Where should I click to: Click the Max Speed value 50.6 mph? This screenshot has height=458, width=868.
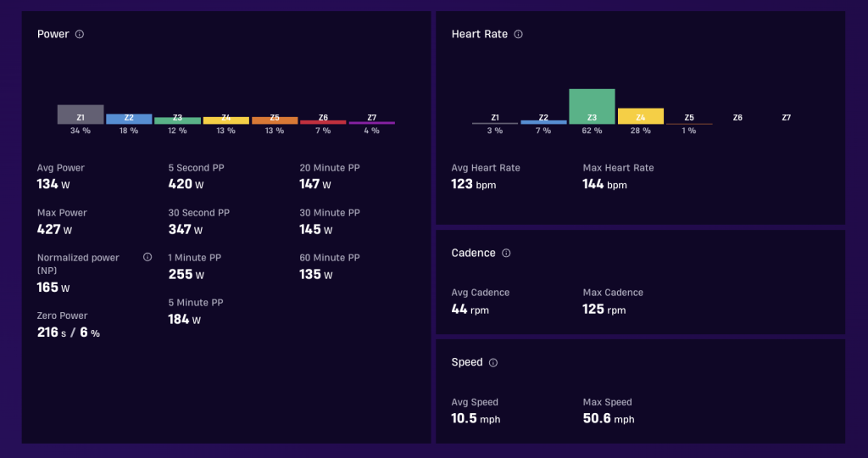pyautogui.click(x=609, y=419)
